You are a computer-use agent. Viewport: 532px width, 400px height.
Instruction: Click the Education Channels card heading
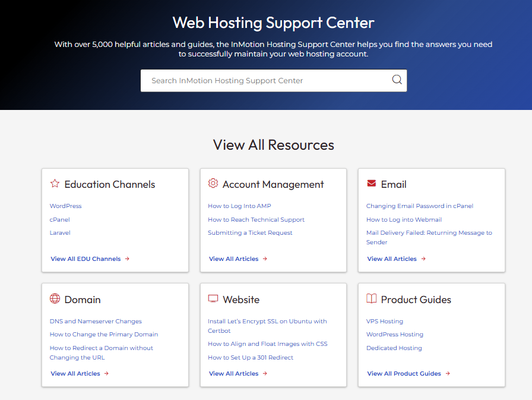tap(110, 184)
